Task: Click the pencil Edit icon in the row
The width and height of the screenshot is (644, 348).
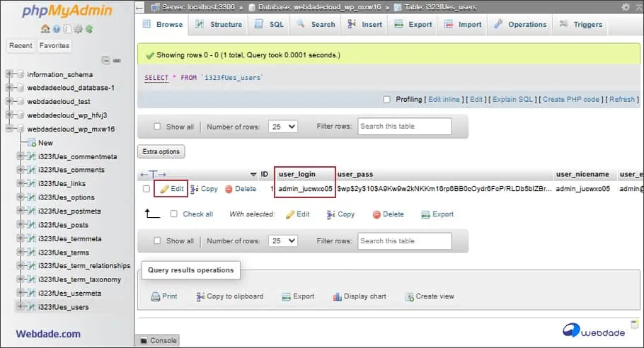Action: click(164, 189)
